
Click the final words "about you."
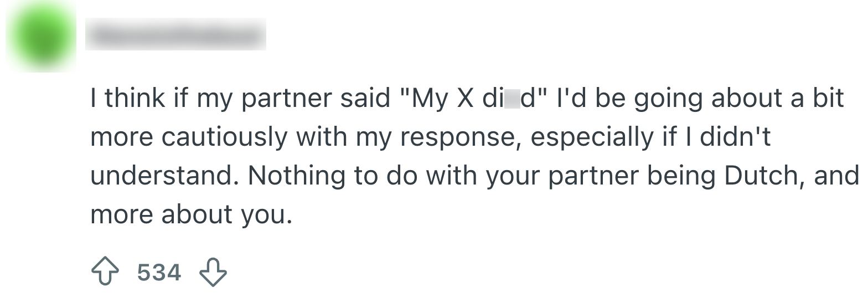click(226, 215)
